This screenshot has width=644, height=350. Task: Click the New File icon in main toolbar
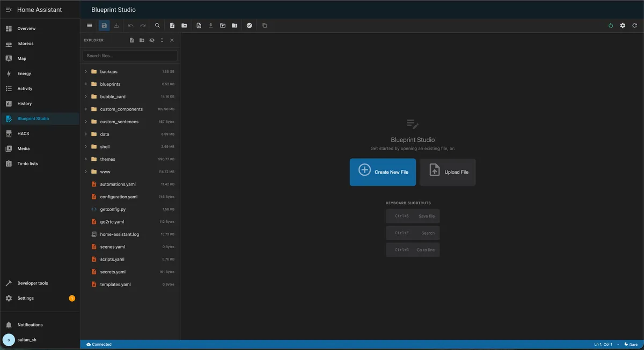[x=172, y=26]
